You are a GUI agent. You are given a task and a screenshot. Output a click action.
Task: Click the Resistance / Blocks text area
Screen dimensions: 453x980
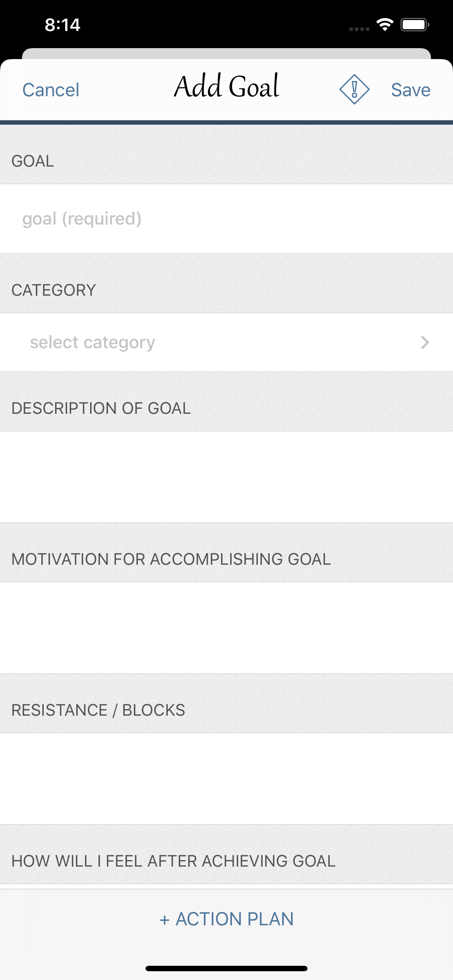click(226, 779)
